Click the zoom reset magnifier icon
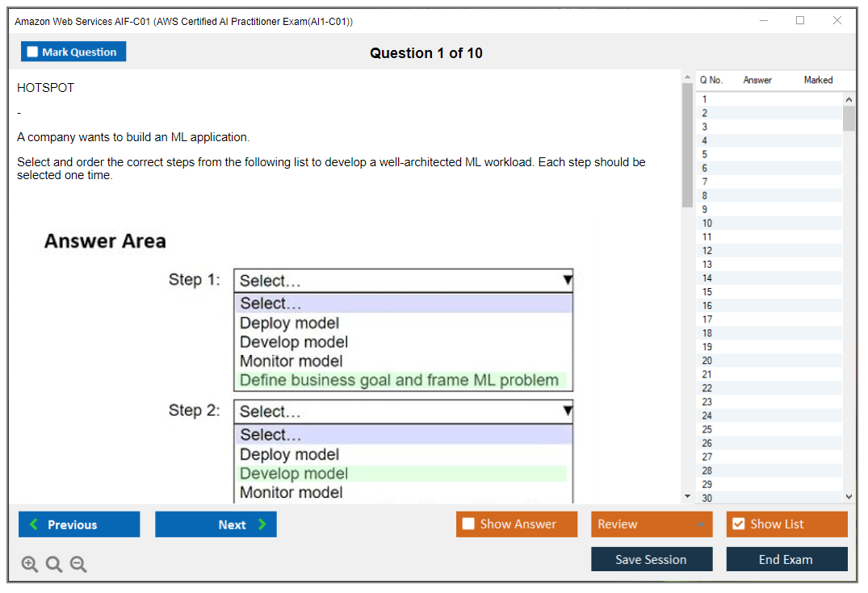 (x=54, y=565)
